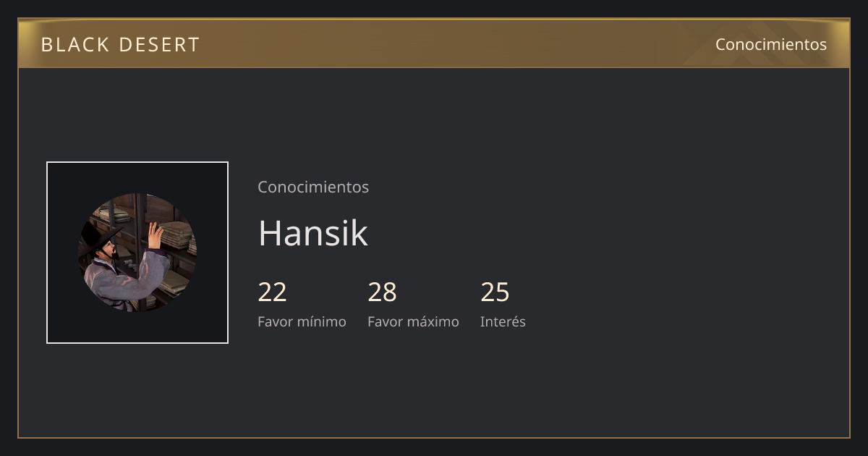The height and width of the screenshot is (456, 868).
Task: Click Hansik's bearded face in portrait
Action: coord(109,250)
